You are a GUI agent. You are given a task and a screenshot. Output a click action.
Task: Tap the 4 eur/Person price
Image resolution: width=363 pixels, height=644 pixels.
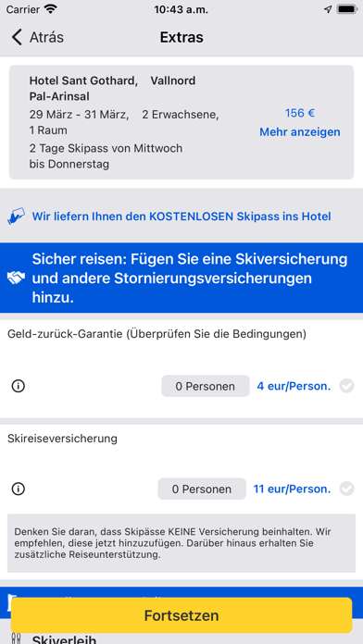pos(294,386)
